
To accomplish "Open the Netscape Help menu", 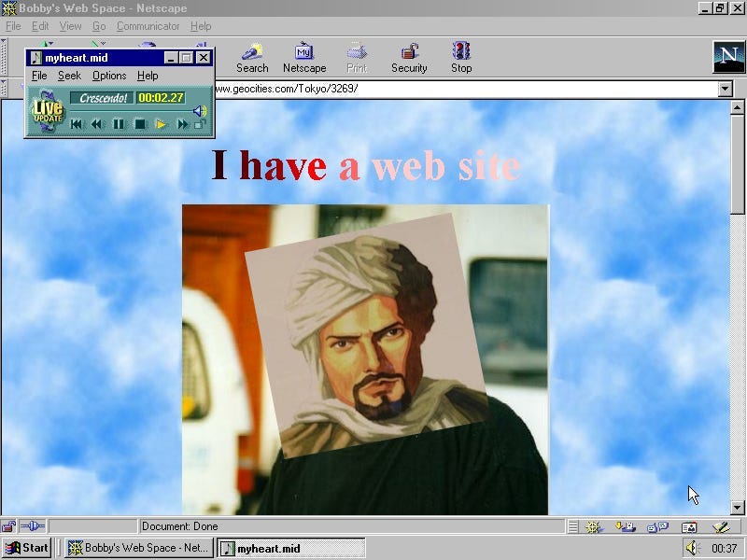I will tap(201, 26).
